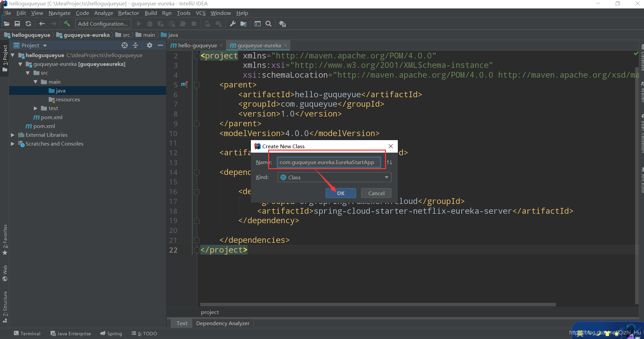644x339 pixels.
Task: Open the Web side tool window
Action: click(x=5, y=273)
